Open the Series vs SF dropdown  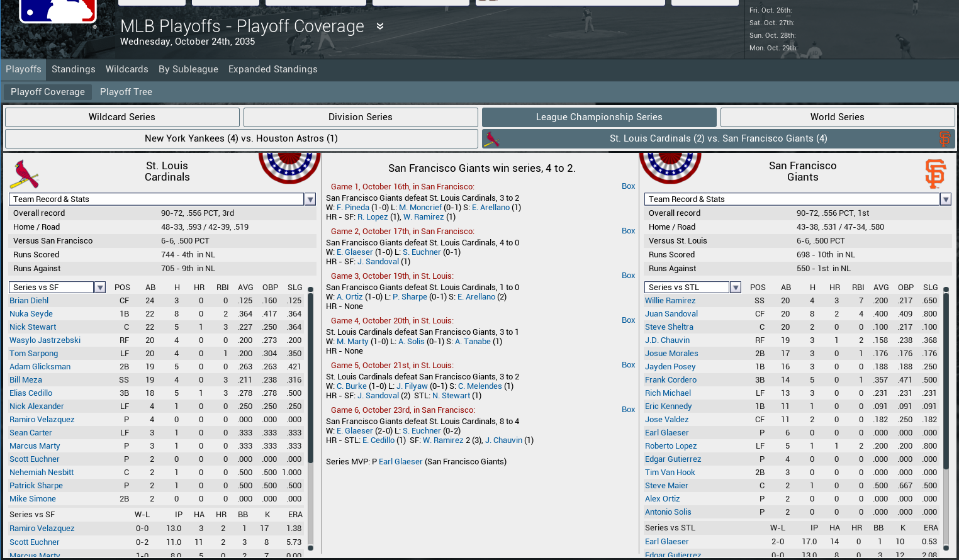100,288
